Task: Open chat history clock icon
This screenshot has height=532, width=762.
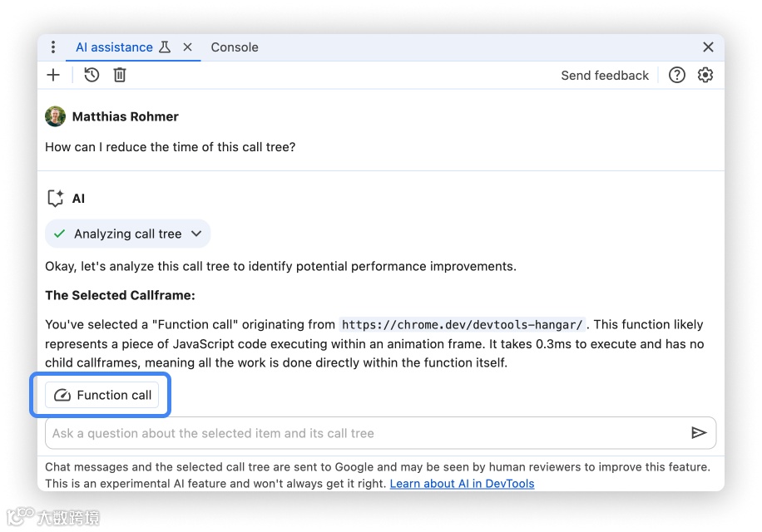Action: pyautogui.click(x=92, y=75)
